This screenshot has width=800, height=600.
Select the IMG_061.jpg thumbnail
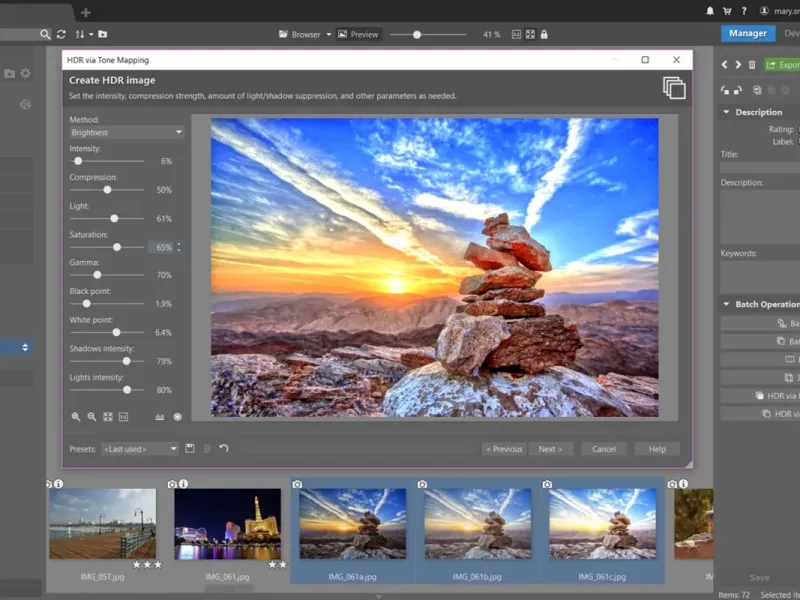tap(227, 524)
